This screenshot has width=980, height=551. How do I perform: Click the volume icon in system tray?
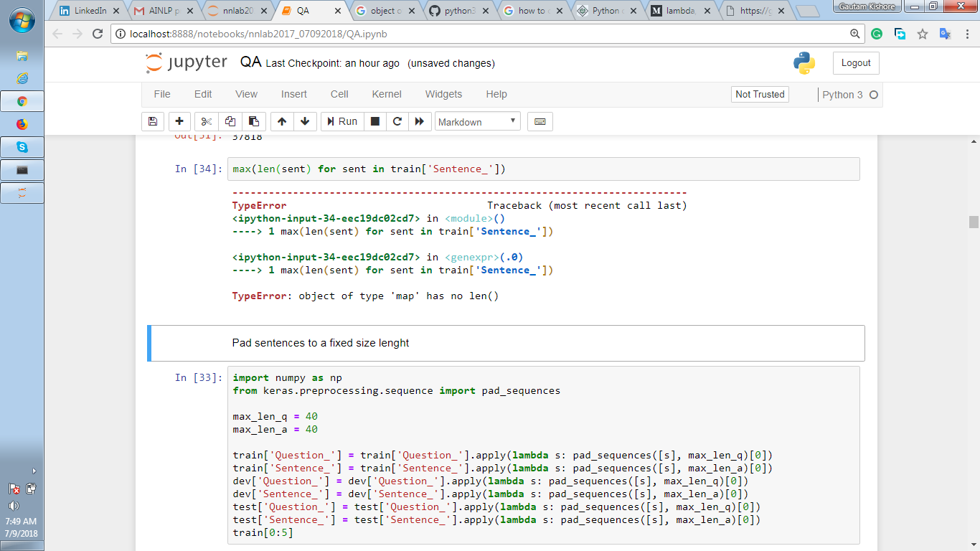[x=14, y=505]
